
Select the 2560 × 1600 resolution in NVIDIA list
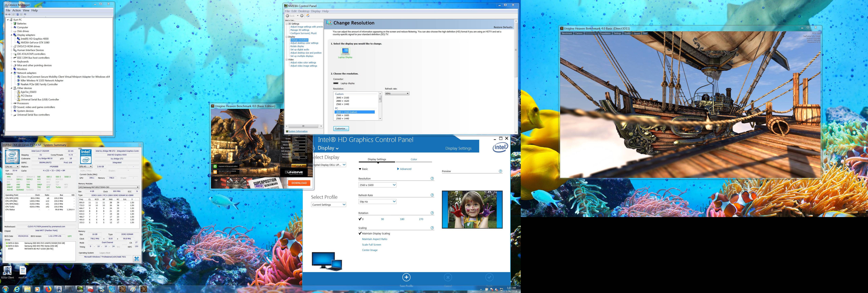pyautogui.click(x=343, y=115)
